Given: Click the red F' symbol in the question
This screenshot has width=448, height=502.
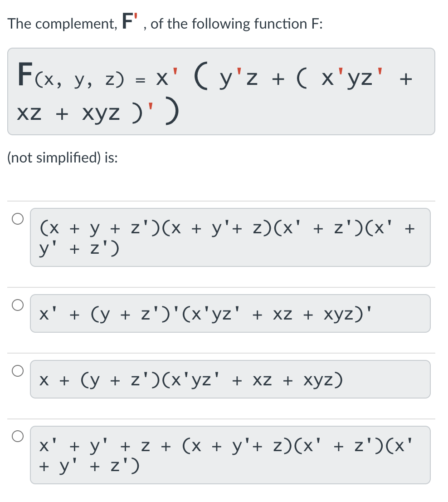Looking at the screenshot, I should (128, 20).
